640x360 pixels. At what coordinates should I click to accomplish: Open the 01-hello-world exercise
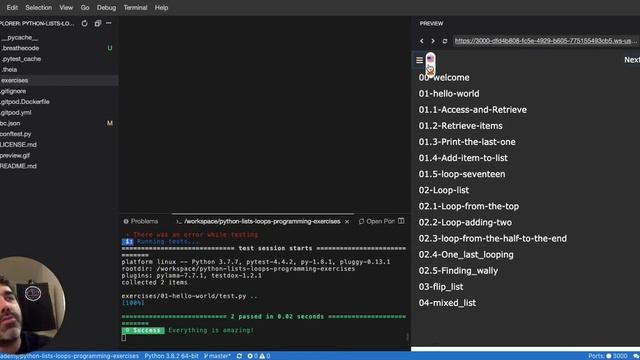449,93
